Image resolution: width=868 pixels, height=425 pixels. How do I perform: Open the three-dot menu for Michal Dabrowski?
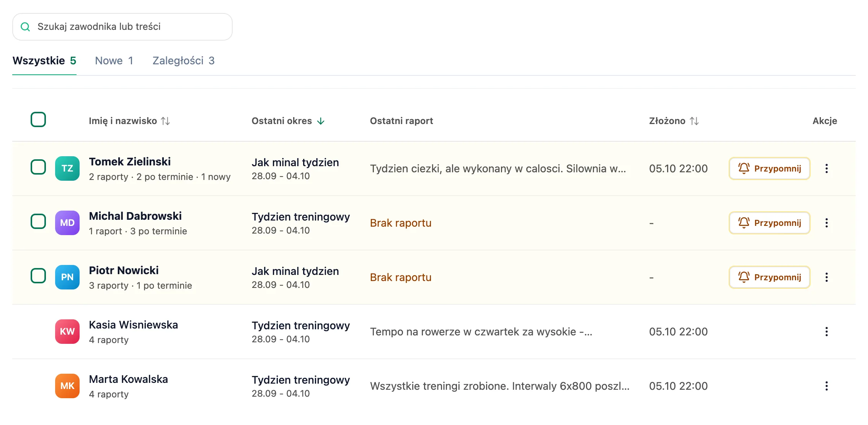(827, 223)
